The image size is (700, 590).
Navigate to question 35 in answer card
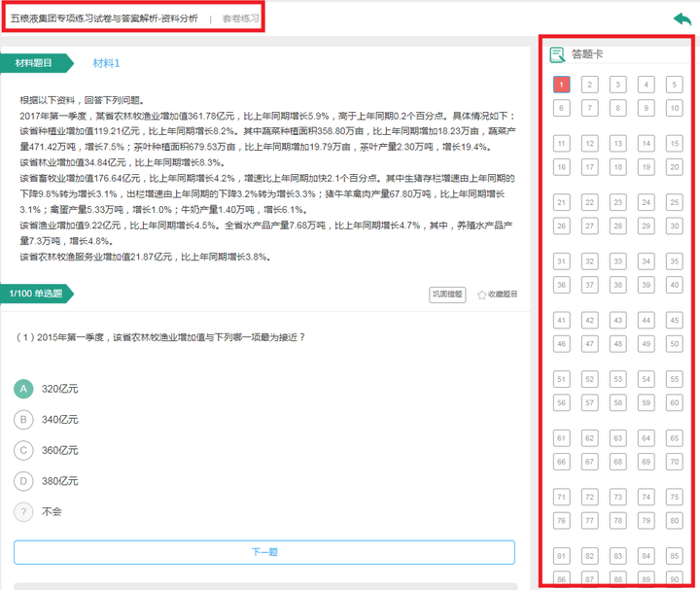click(675, 261)
